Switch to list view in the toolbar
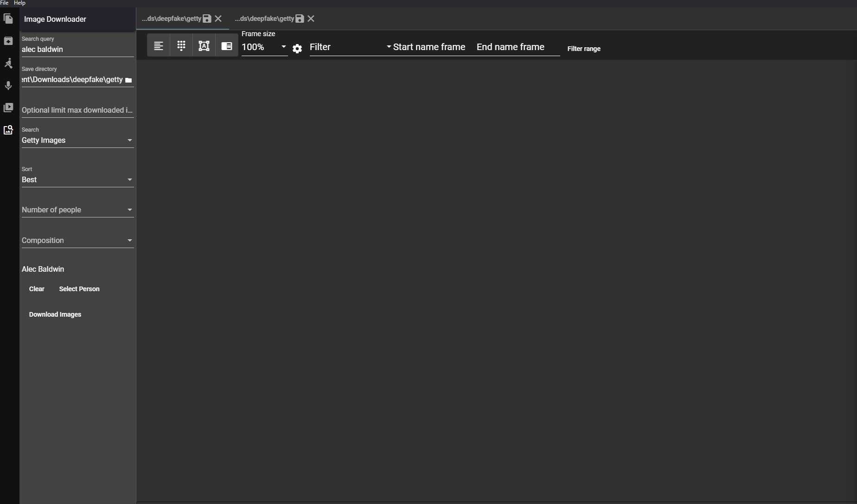857x504 pixels. 158,45
